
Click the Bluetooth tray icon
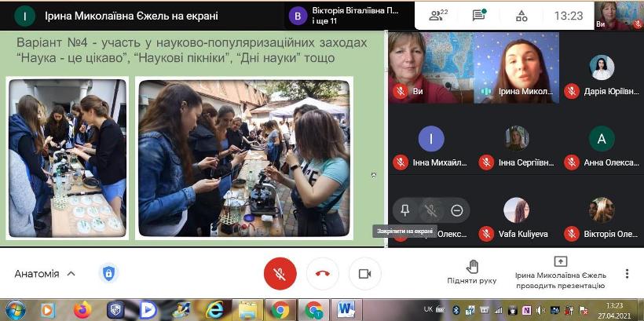pyautogui.click(x=456, y=310)
